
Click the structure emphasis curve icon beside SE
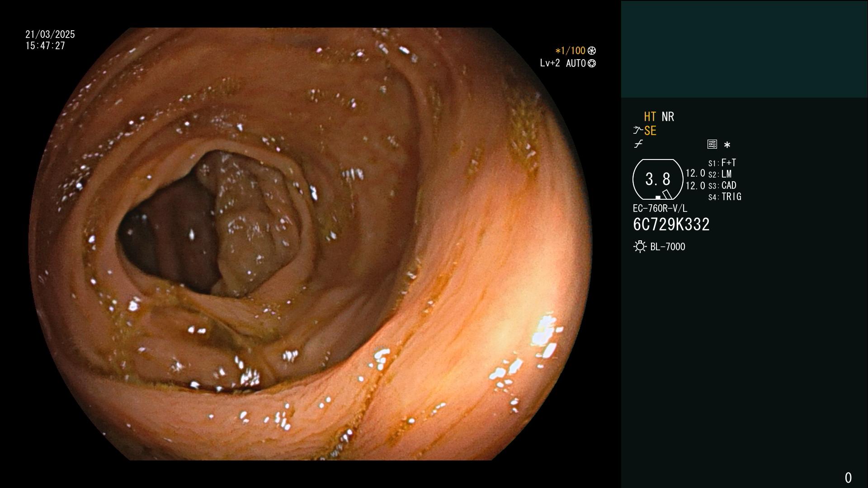point(638,131)
